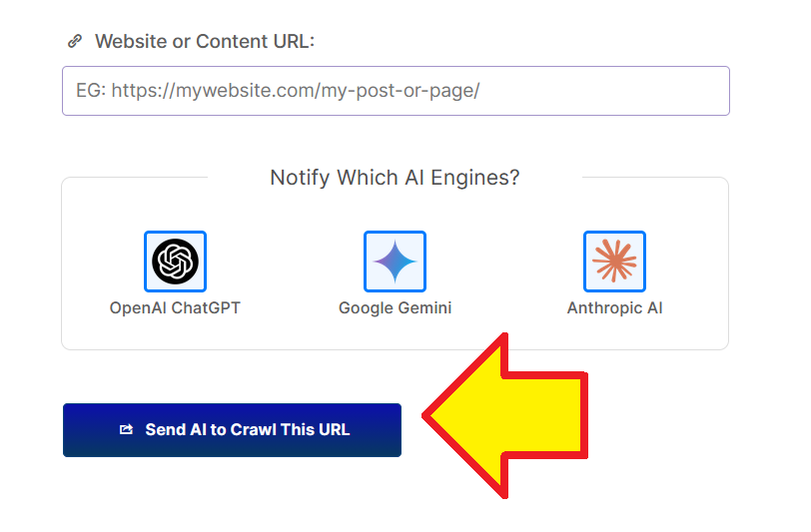Screen dimensions: 811x532
Task: Toggle engine via "OpenAI ChatGPT" caption
Action: 175,308
